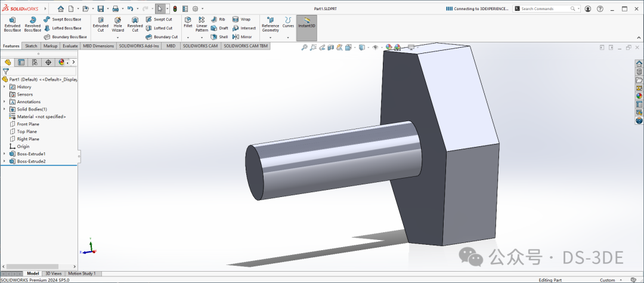Select the Lofted Cut command

pyautogui.click(x=159, y=28)
